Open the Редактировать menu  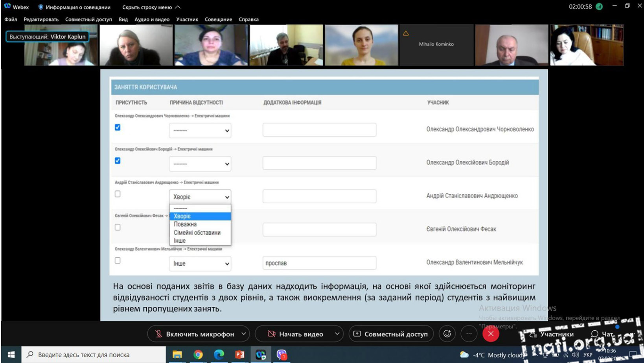pos(41,19)
